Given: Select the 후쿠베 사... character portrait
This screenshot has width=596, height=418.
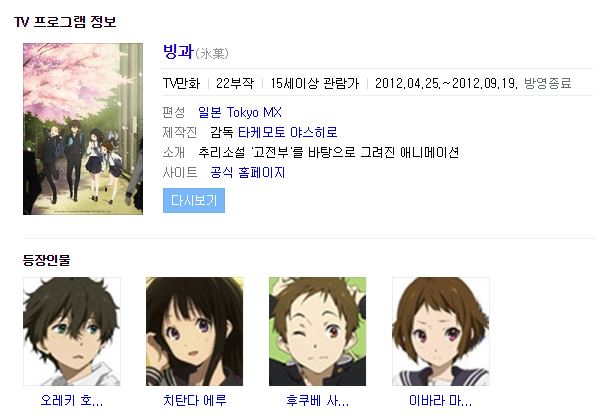Looking at the screenshot, I should pyautogui.click(x=317, y=331).
